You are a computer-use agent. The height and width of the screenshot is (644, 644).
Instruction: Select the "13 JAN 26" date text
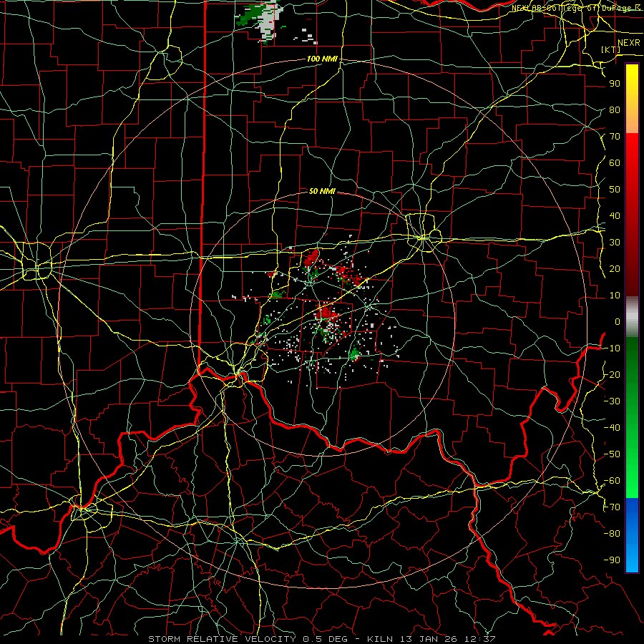click(428, 639)
